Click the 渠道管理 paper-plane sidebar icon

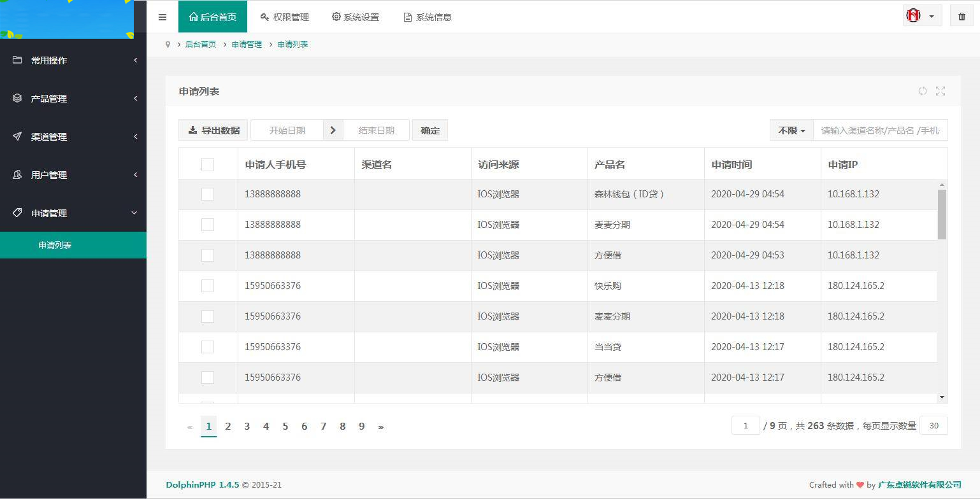[x=16, y=136]
